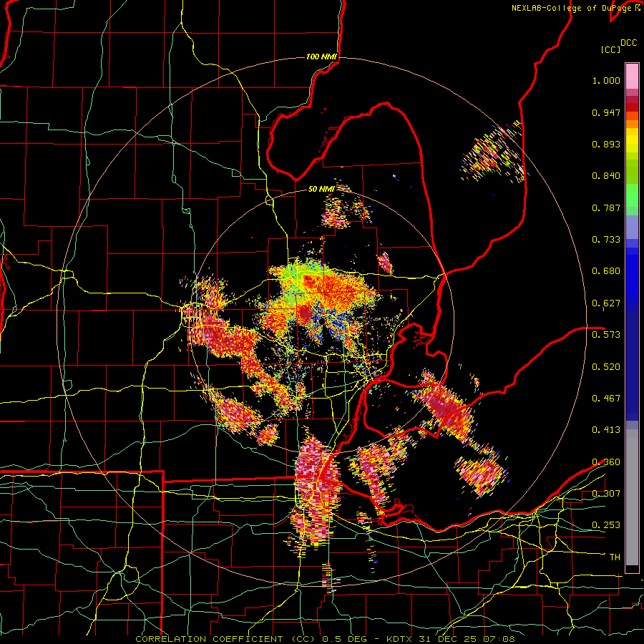Select the 0.253 color scale value
644x644 pixels.
click(x=606, y=525)
